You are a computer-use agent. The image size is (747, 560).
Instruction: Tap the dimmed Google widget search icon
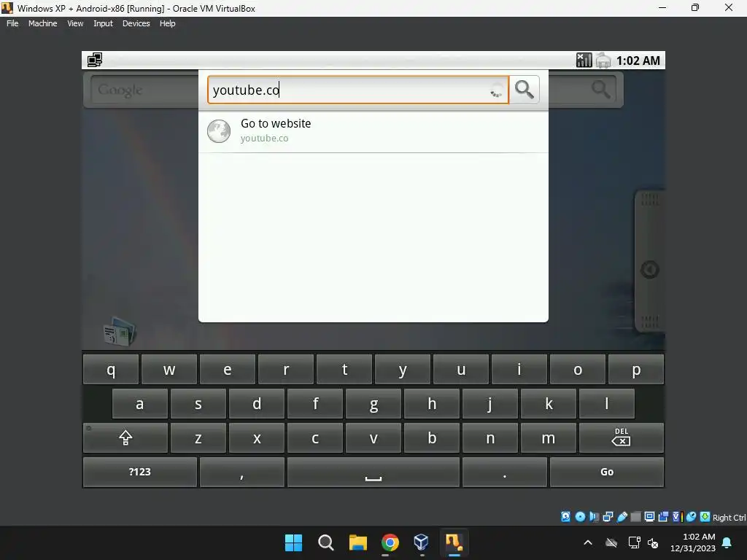tap(600, 89)
